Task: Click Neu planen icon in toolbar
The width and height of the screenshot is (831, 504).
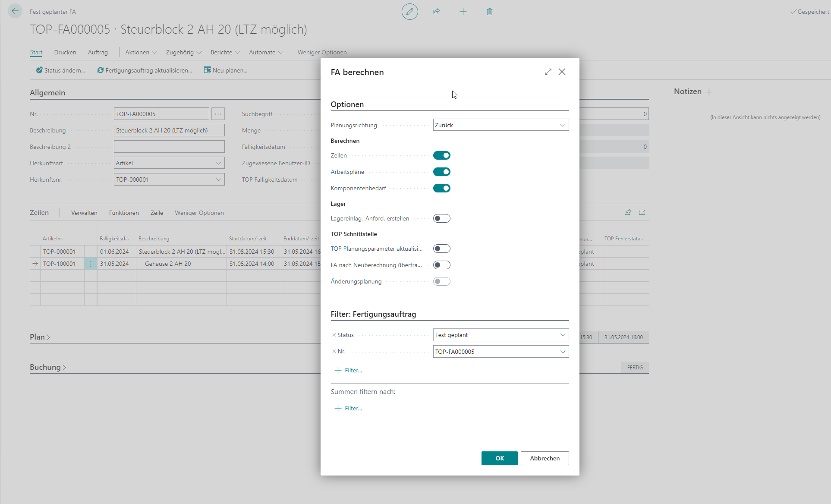Action: point(208,70)
